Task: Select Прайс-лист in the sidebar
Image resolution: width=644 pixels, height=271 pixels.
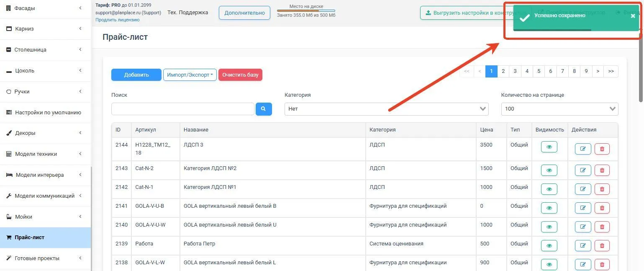Action: (x=45, y=237)
